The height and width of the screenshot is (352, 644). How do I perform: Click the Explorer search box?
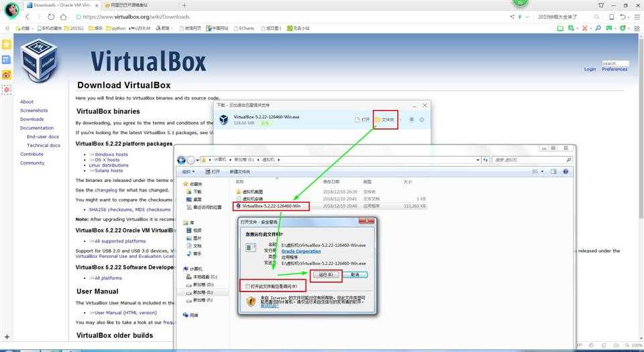(x=532, y=160)
